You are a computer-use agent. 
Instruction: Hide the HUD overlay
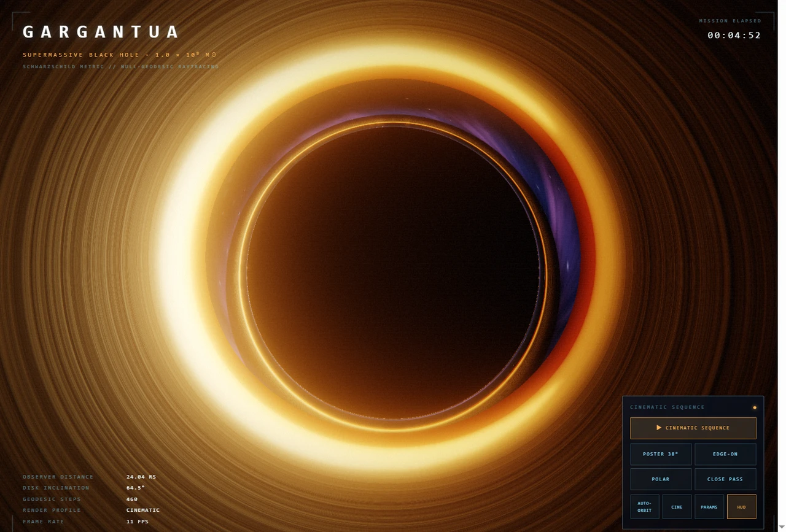pos(741,507)
